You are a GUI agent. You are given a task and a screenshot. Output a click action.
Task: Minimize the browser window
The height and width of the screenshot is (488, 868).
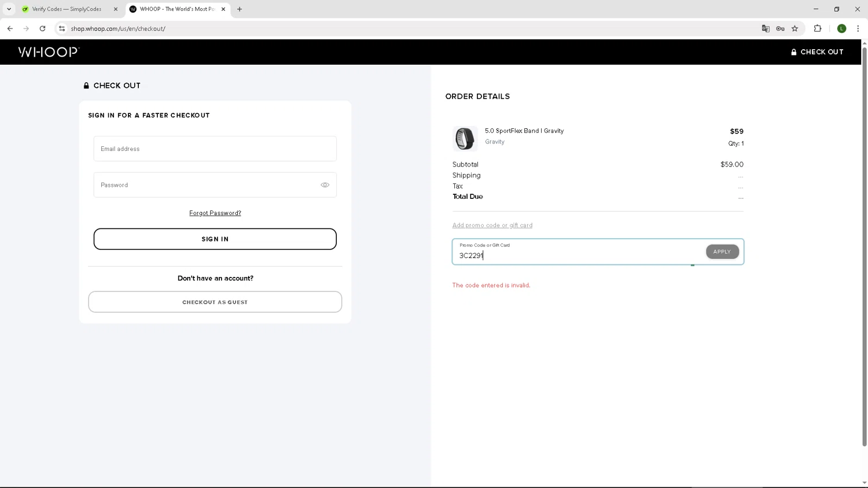(x=816, y=9)
